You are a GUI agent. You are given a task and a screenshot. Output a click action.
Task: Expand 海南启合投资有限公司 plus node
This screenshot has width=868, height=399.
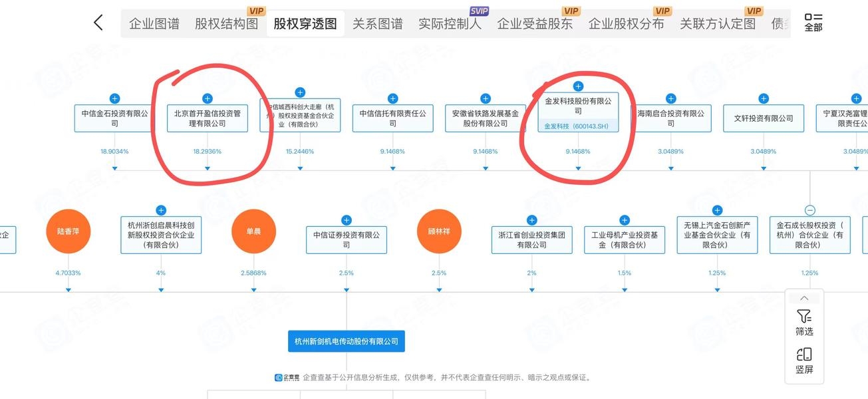(x=671, y=98)
